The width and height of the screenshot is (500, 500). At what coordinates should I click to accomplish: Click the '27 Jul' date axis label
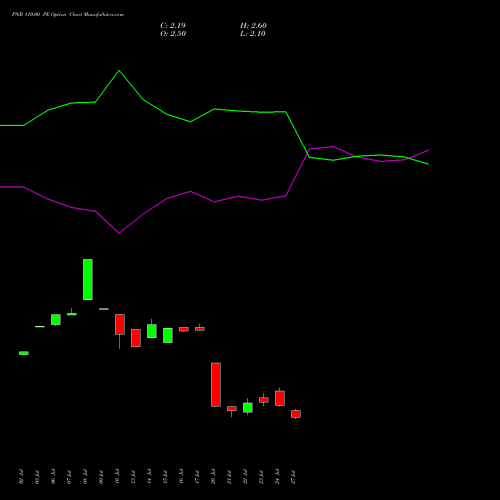coord(293,477)
